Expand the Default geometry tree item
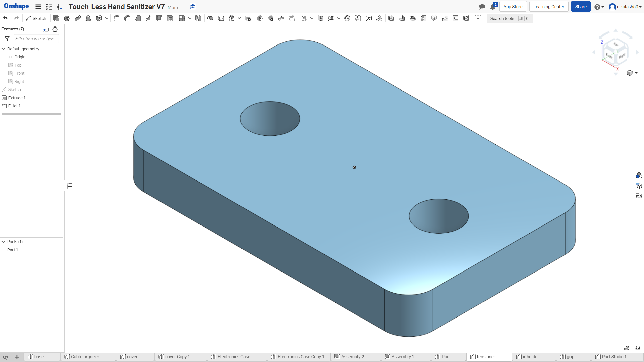Screen dimensions: 644x362 tap(3, 49)
